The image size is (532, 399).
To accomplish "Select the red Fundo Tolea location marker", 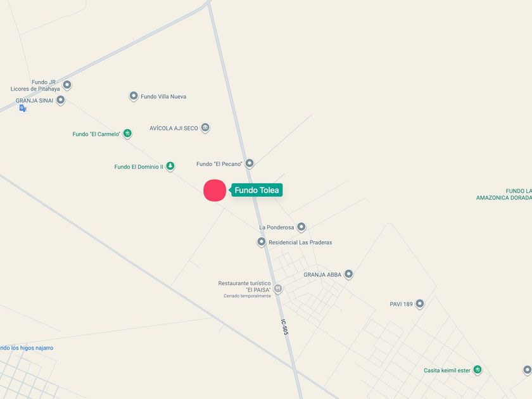I will tap(215, 191).
